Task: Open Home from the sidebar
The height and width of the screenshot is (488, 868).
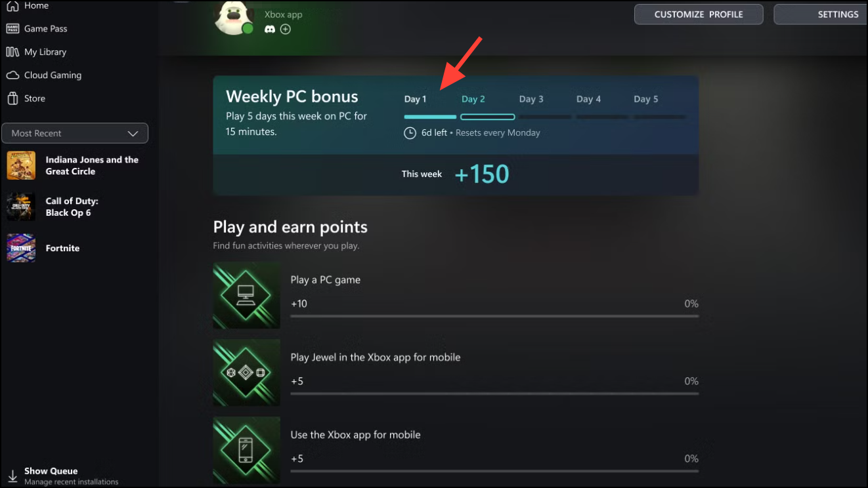Action: click(x=36, y=6)
